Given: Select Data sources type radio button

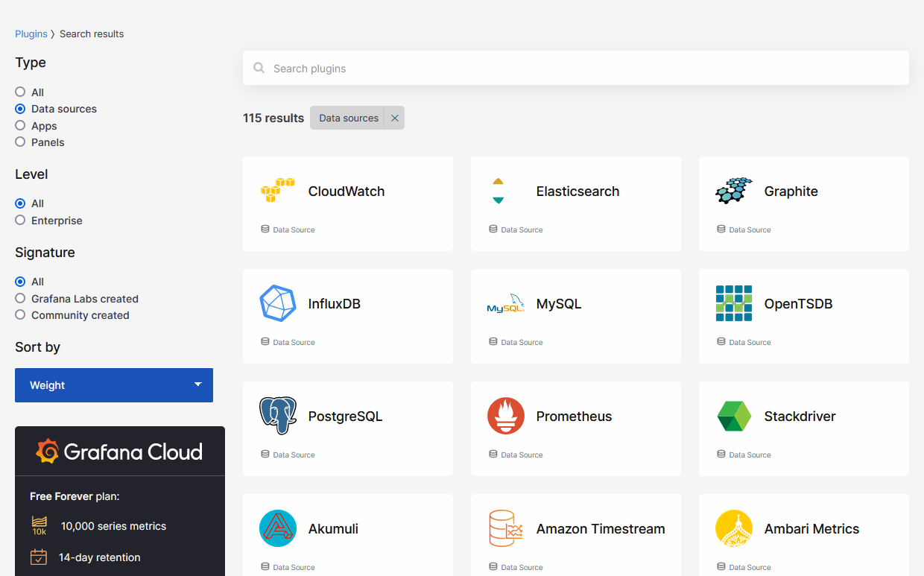Looking at the screenshot, I should pyautogui.click(x=20, y=109).
